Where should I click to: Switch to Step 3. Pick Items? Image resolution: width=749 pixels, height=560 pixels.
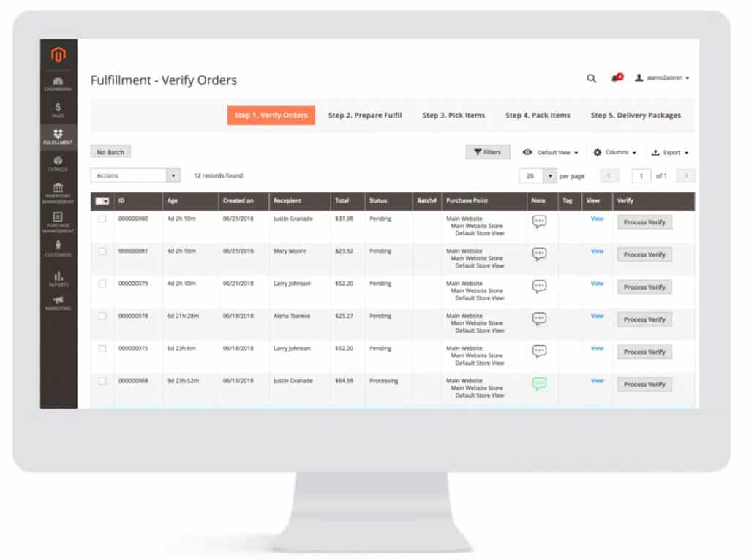coord(453,115)
